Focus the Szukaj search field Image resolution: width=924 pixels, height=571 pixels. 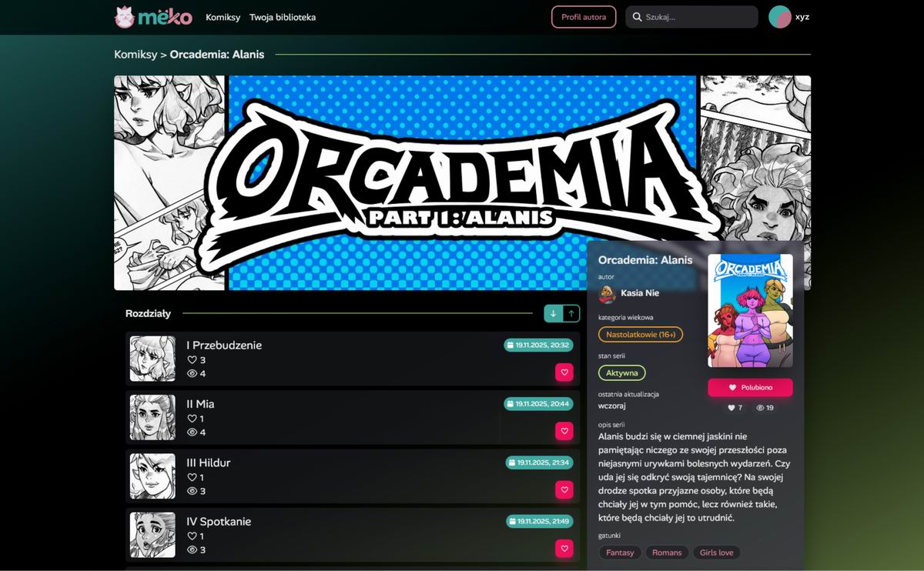(691, 17)
